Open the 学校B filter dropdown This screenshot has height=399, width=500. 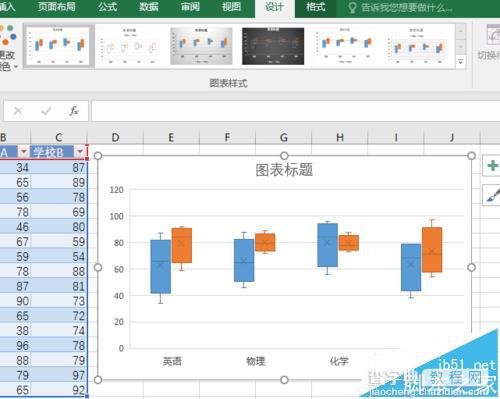[x=80, y=152]
